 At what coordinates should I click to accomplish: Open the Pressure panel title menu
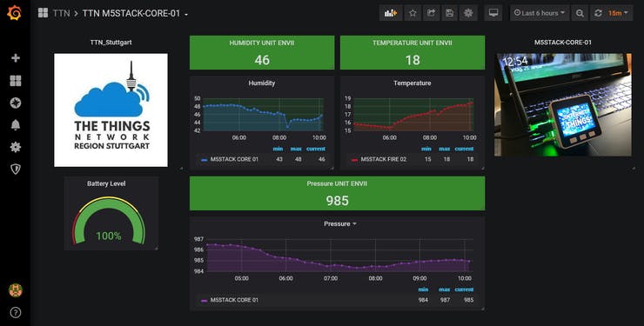point(339,224)
